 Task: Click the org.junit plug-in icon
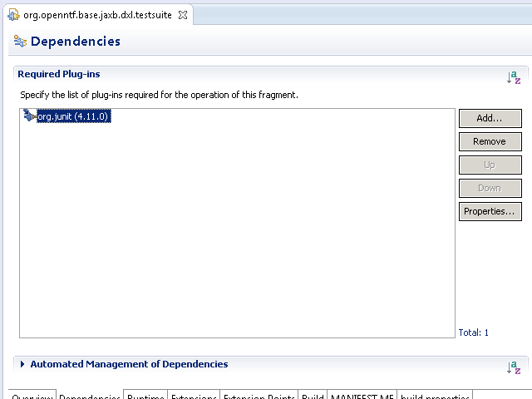click(30, 116)
